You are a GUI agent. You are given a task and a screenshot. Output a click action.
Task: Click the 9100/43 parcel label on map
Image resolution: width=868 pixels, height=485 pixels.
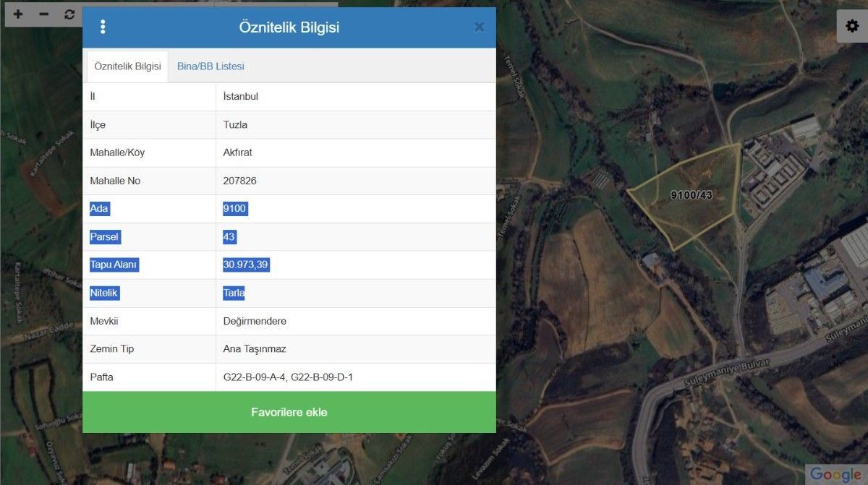coord(692,195)
